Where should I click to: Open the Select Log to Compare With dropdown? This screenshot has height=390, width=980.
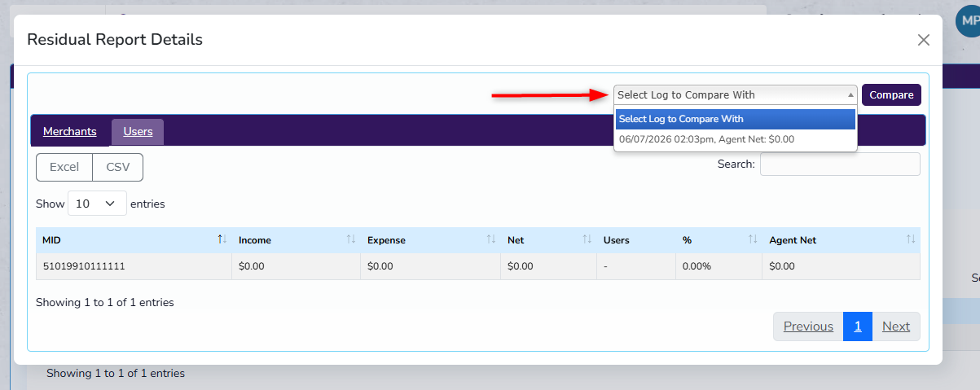[736, 95]
